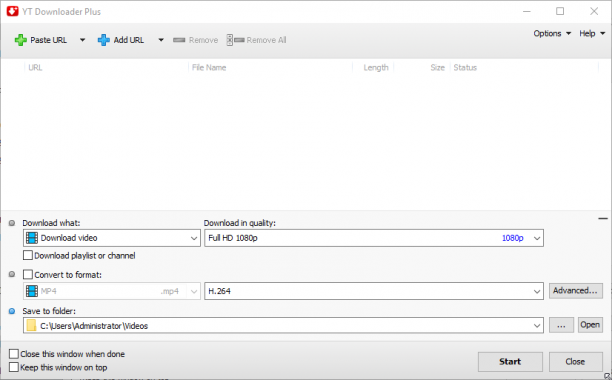Click the C:\Users\Administrator\Videos path text
612x380 pixels.
(x=94, y=326)
